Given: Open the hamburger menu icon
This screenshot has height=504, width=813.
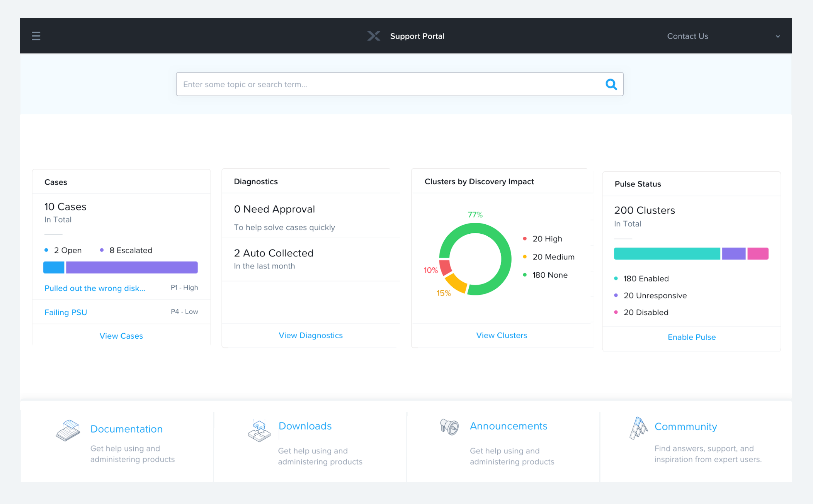Looking at the screenshot, I should point(36,36).
